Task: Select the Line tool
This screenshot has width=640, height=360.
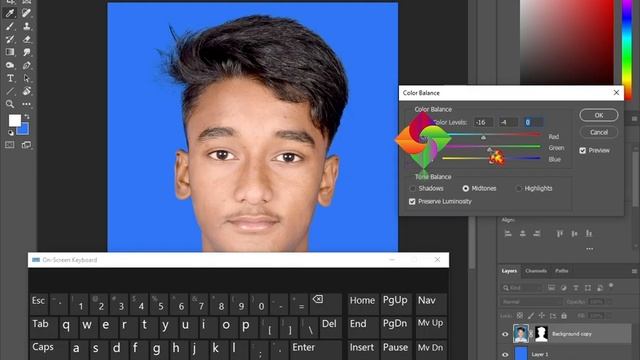Action: 10,91
